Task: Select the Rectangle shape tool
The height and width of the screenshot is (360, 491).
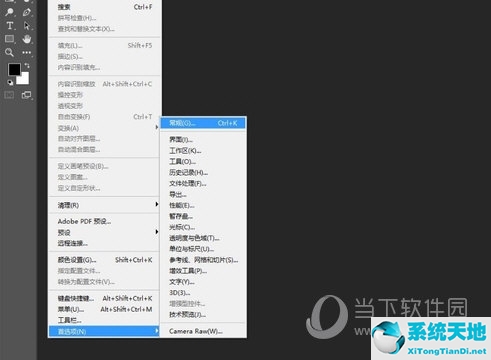Action: (x=9, y=39)
